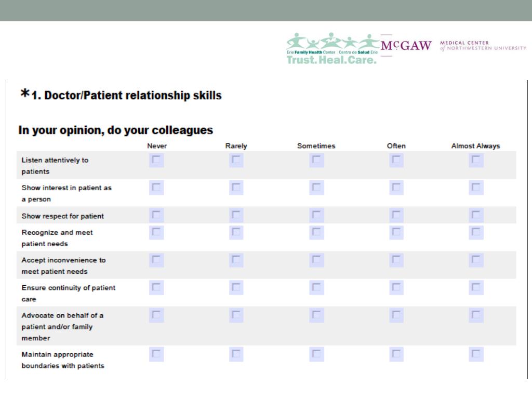Viewport: 532px width, 399px height.
Task: Click the Doctor/Patient relationship skills heading
Action: 121,95
